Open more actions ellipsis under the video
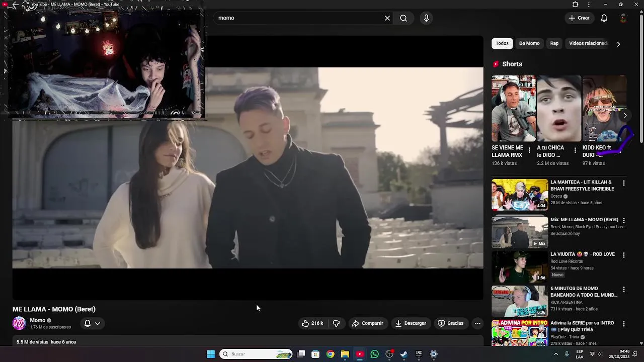The height and width of the screenshot is (362, 644). pos(477,323)
